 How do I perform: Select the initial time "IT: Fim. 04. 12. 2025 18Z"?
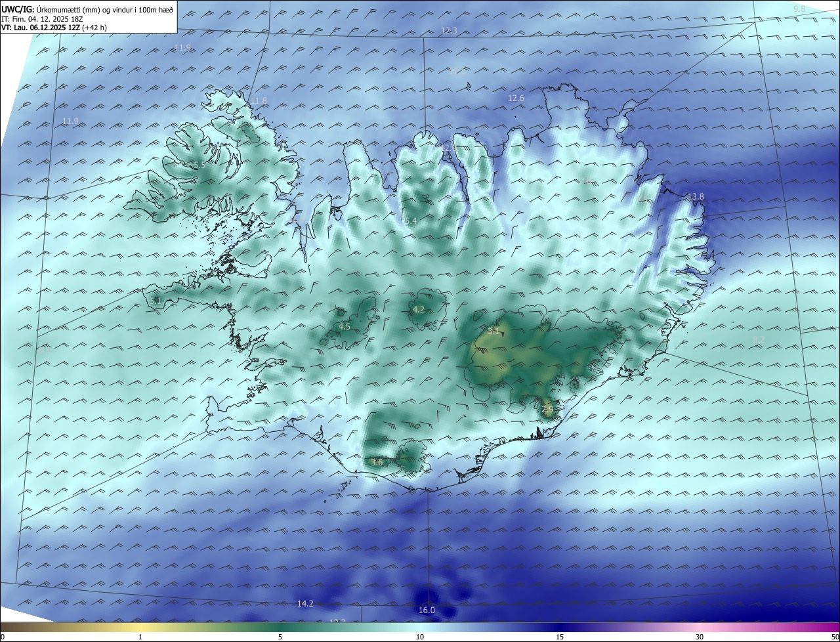pyautogui.click(x=43, y=19)
